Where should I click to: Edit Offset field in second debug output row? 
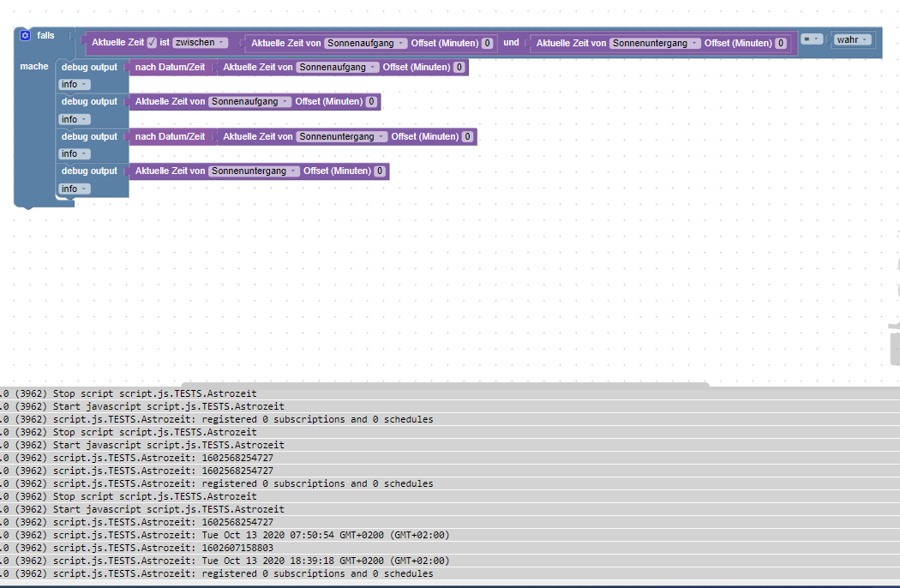[x=371, y=102]
